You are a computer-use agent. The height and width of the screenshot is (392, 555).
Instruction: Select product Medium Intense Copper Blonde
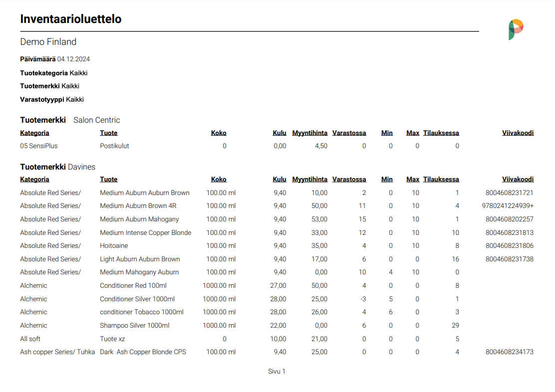(x=145, y=233)
